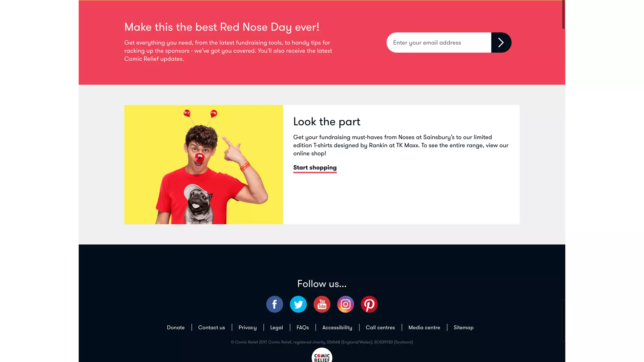Follow the Start shopping link
This screenshot has width=644, height=362.
[315, 168]
